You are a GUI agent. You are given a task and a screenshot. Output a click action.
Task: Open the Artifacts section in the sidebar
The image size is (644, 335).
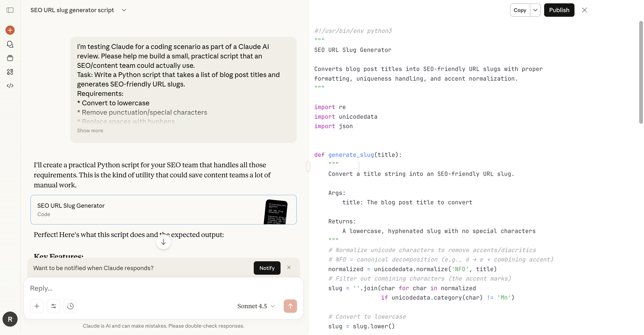[x=10, y=72]
